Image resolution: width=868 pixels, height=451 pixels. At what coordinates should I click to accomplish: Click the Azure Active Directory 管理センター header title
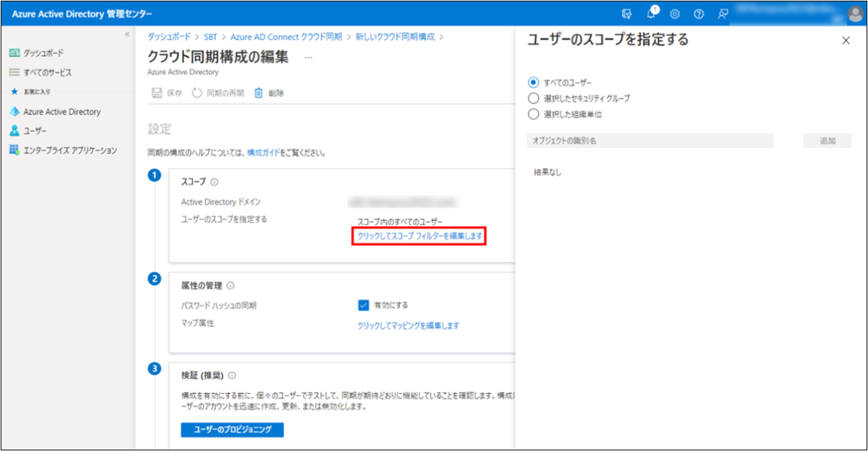pos(82,14)
